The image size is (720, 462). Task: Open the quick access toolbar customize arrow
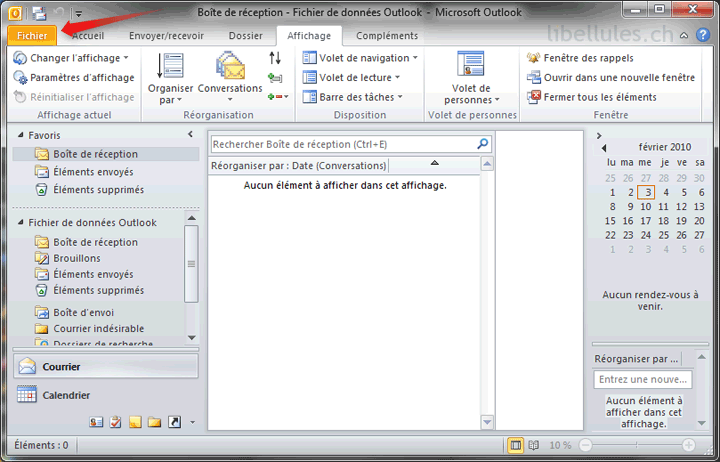click(x=79, y=14)
